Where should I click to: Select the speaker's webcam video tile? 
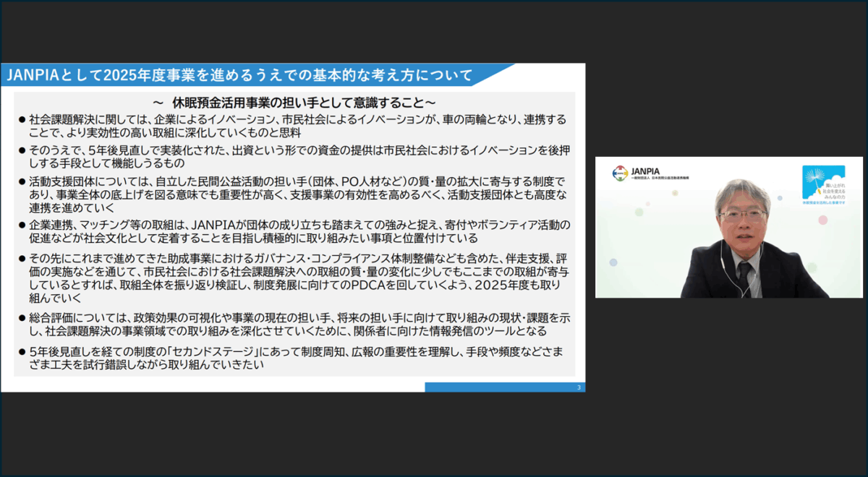coord(728,227)
